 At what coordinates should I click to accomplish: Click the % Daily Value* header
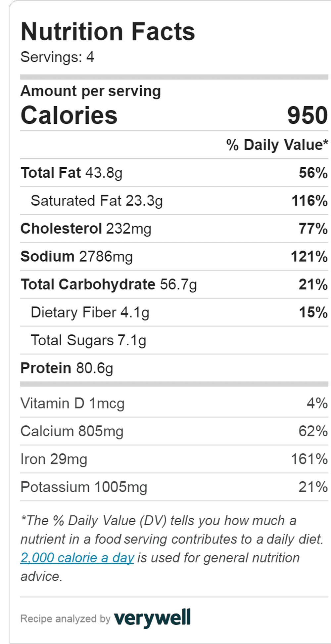tap(277, 145)
